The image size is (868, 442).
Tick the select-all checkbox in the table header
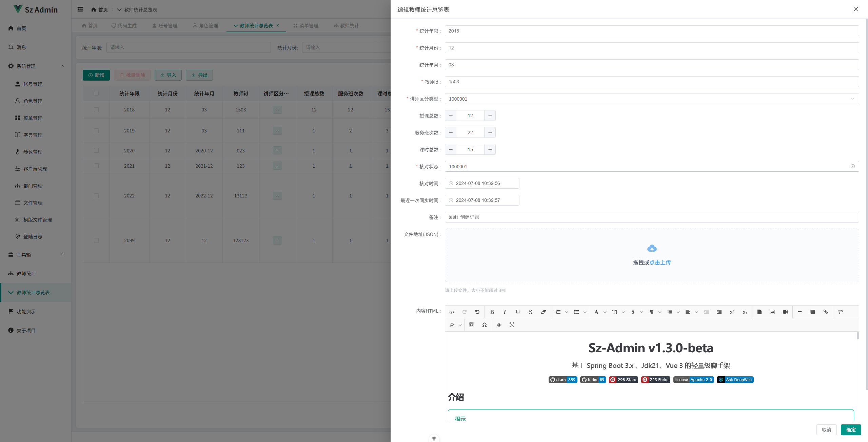tap(96, 93)
